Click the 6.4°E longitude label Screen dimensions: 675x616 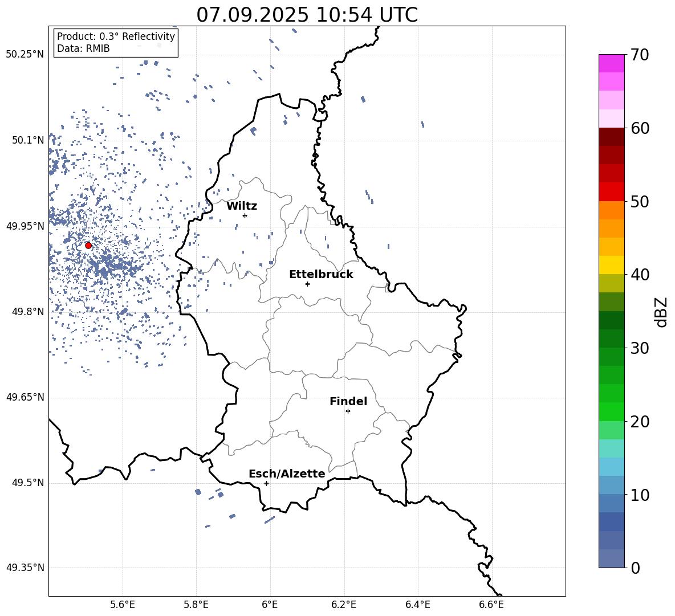coord(418,605)
